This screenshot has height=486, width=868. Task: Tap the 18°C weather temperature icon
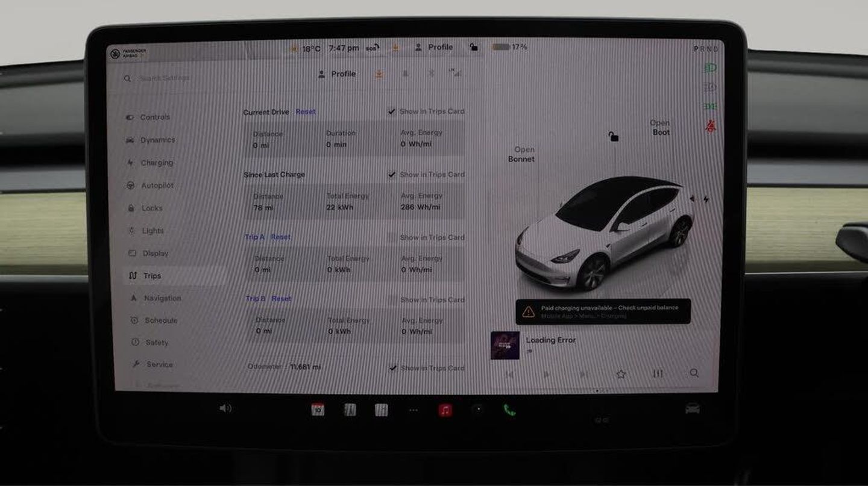tap(306, 48)
